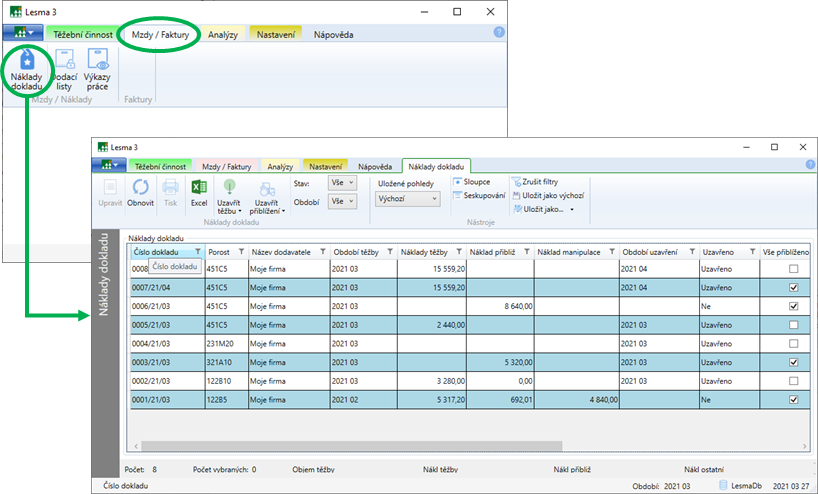Click Uložit jako výchozí
This screenshot has width=818, height=494.
coord(548,196)
